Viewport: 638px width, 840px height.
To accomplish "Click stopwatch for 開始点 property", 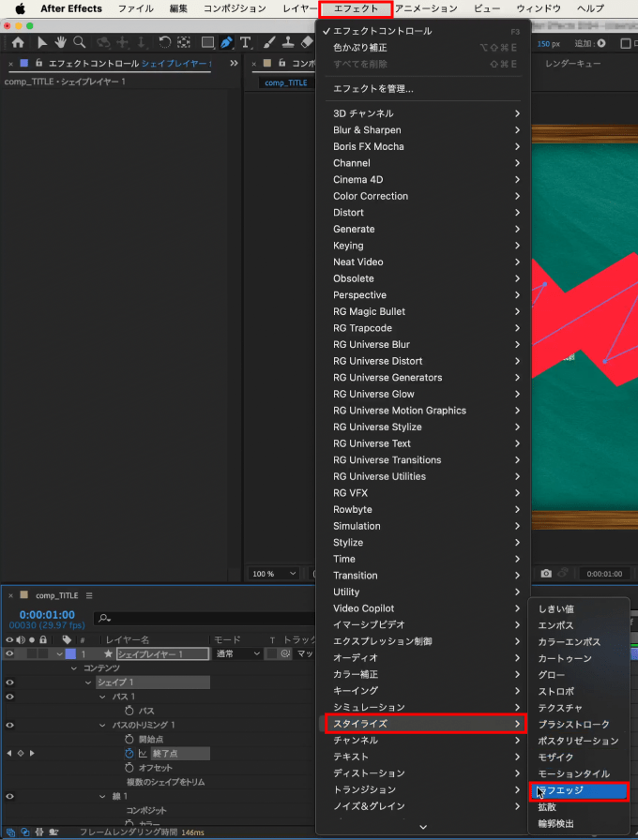I will coord(129,739).
